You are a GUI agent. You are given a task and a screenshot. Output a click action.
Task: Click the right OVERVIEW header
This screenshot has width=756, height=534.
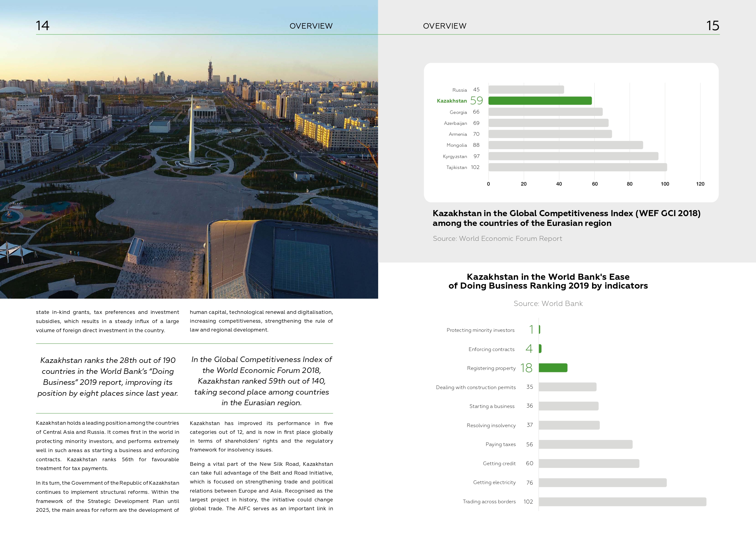(x=445, y=26)
